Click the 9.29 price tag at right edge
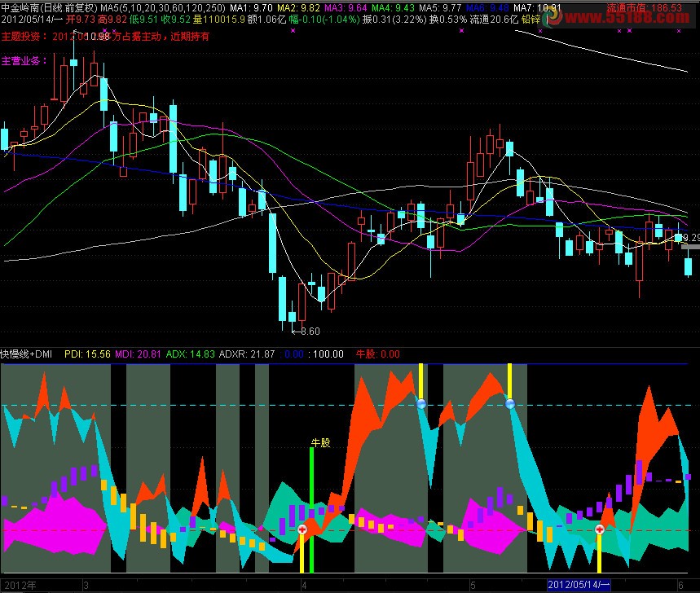 (692, 237)
